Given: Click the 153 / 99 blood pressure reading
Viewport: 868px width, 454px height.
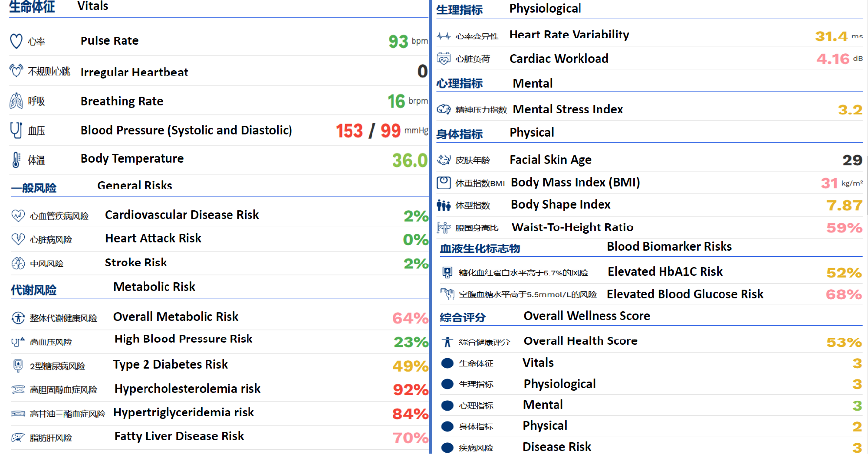Looking at the screenshot, I should tap(368, 131).
